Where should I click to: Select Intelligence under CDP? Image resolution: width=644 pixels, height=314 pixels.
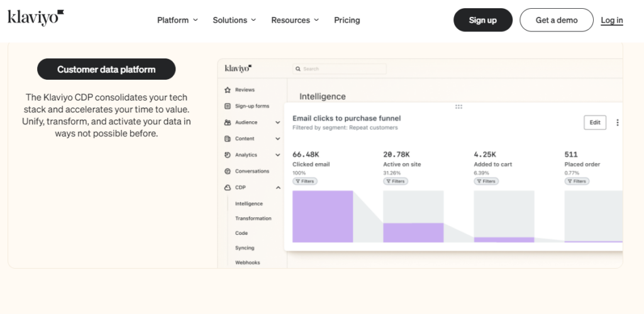[249, 203]
